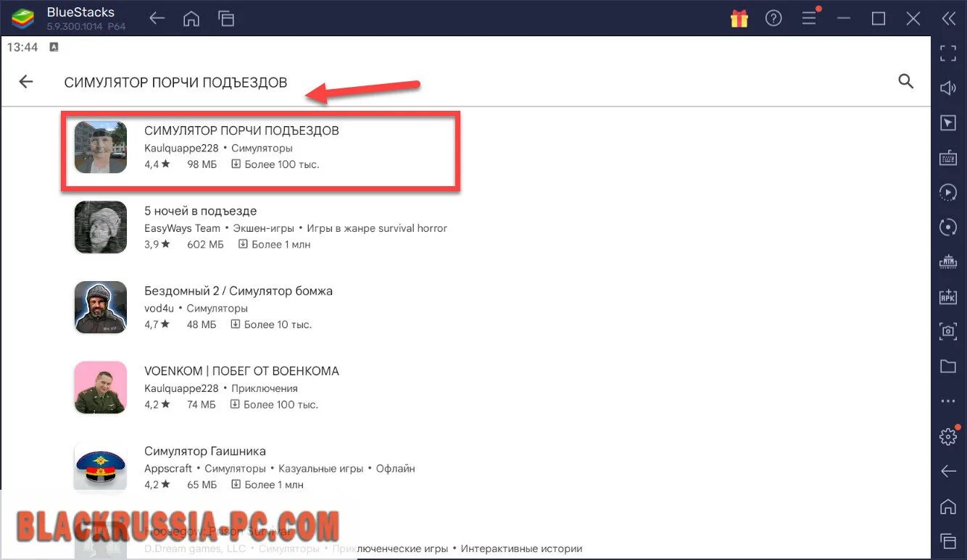
Task: Click the BlueStacks back arrow in title bar
Action: 157,19
